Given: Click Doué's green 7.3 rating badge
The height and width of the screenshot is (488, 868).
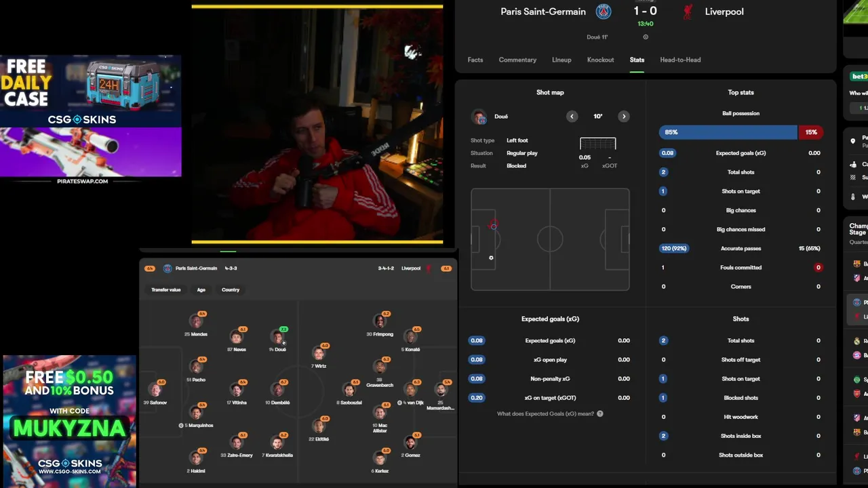Looking at the screenshot, I should click(283, 329).
